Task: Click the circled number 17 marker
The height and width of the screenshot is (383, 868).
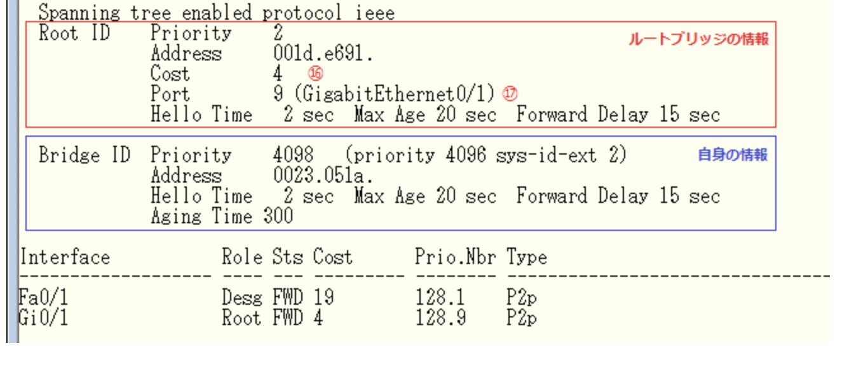Action: [x=510, y=94]
